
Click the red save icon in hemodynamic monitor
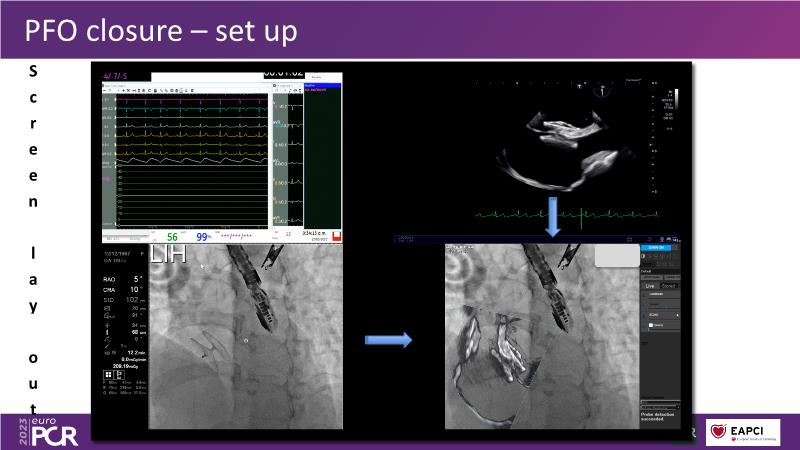pyautogui.click(x=338, y=235)
